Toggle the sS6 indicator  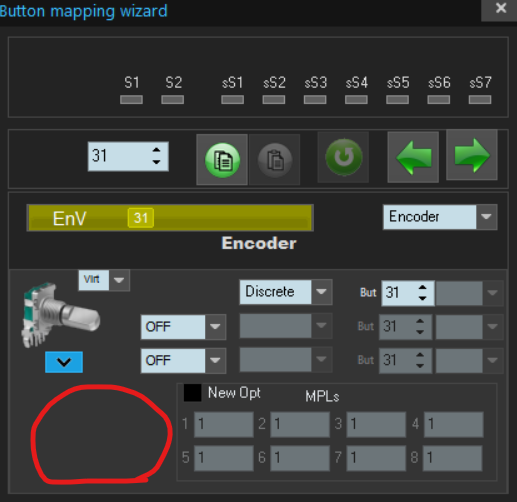click(439, 100)
